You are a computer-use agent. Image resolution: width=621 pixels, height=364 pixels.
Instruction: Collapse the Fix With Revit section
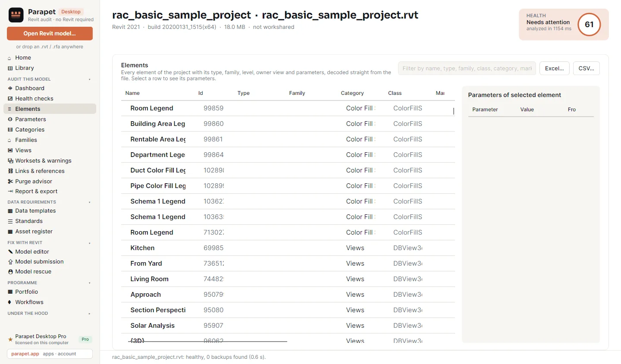[90, 243]
